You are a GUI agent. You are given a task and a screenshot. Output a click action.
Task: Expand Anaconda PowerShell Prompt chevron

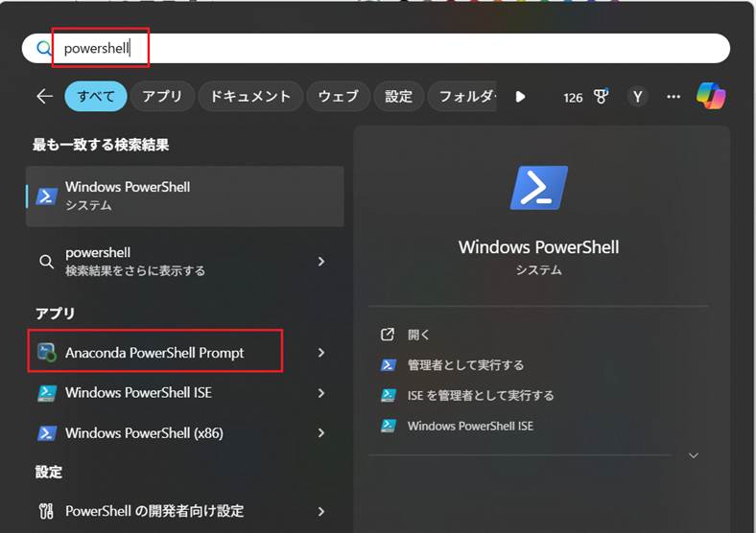point(321,353)
